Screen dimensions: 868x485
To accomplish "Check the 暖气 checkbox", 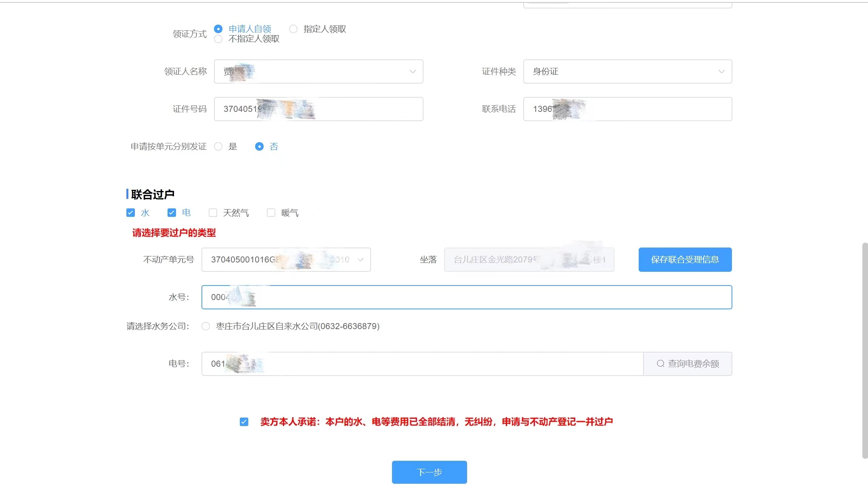I will coord(271,213).
